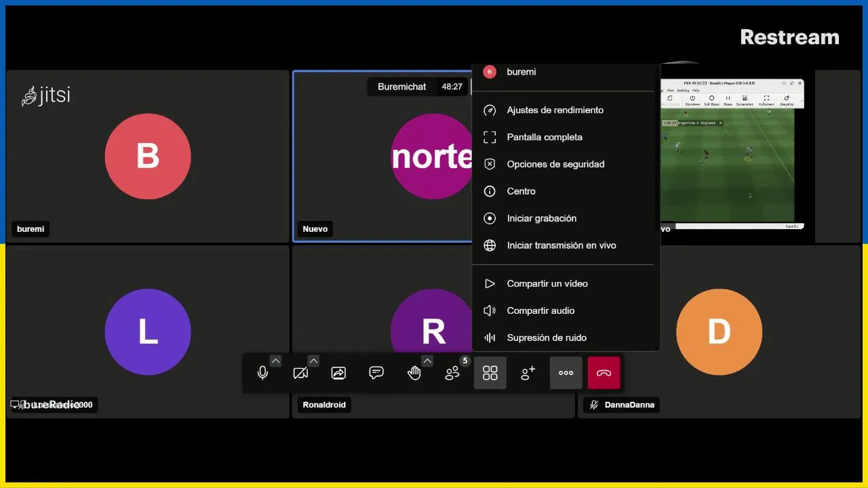Click the security shield icon
The height and width of the screenshot is (488, 868).
490,164
